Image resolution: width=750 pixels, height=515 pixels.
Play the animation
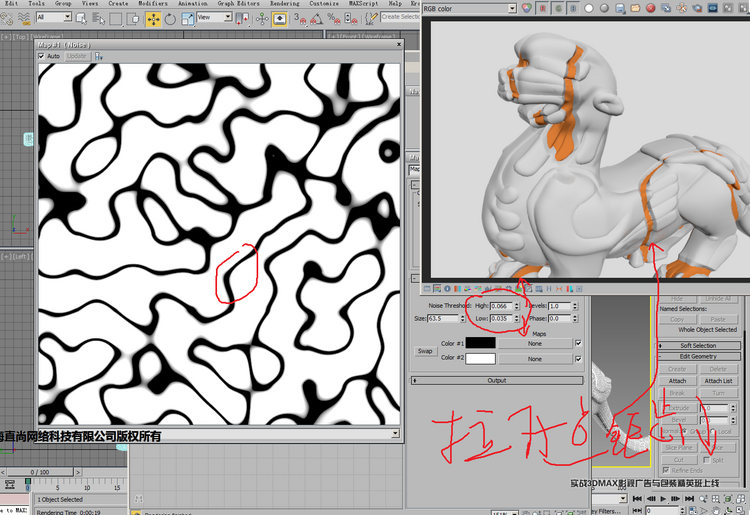click(662, 499)
